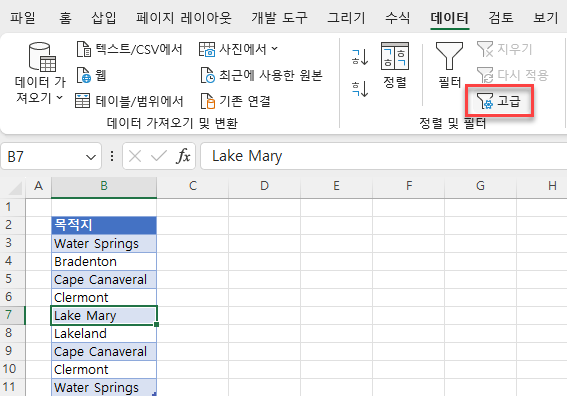Select column C header
Image resolution: width=567 pixels, height=396 pixels.
[x=192, y=186]
